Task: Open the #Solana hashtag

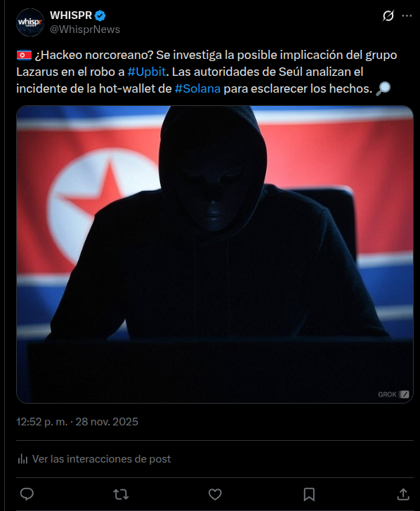Action: tap(197, 88)
